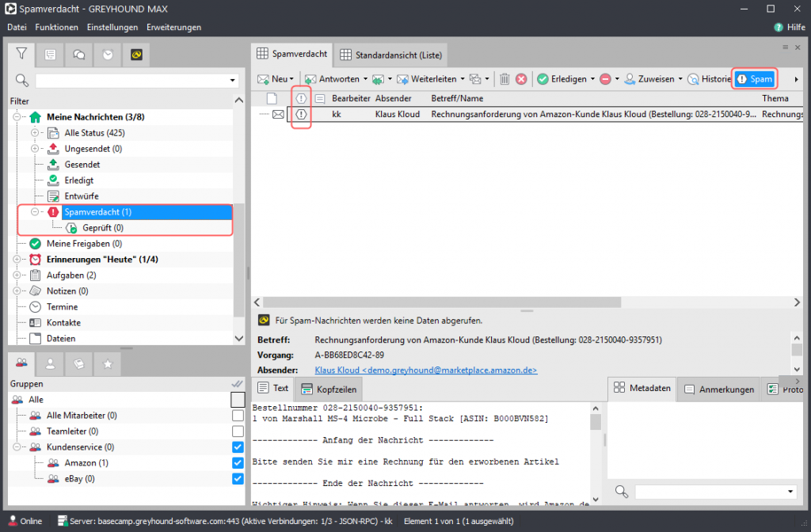Screen dimensions: 811x532
Task: Select the Geprüft (0) folder
Action: (x=103, y=228)
